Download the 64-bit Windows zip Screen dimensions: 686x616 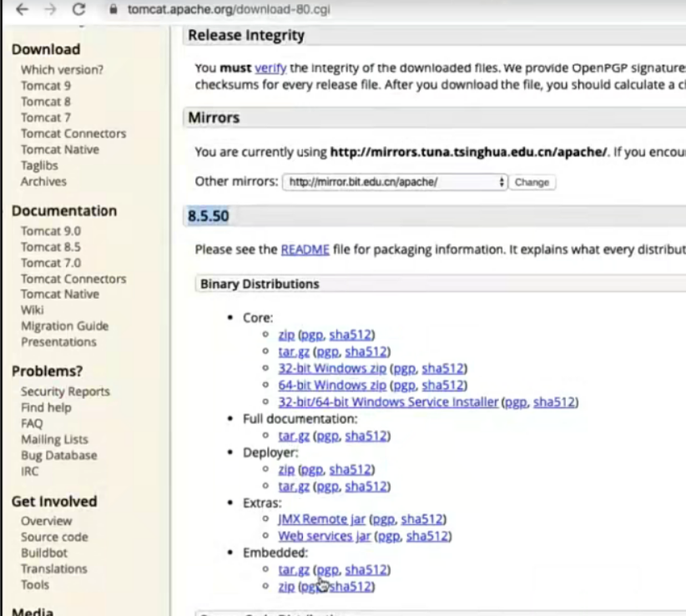[332, 386]
